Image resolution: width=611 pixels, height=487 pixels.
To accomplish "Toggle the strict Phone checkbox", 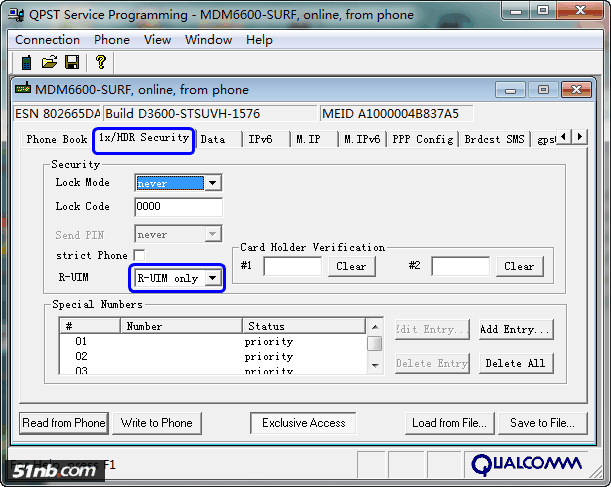I will [x=139, y=255].
